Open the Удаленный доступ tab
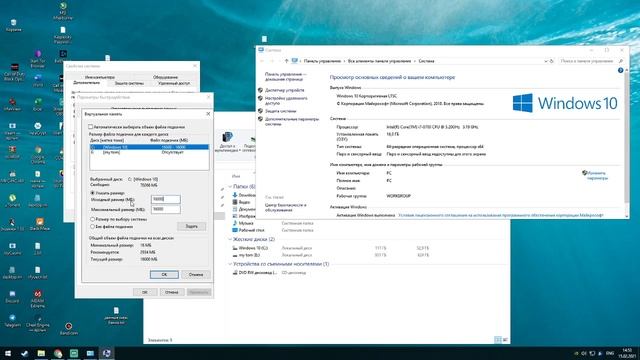Viewport: 640px width, 360px height. click(x=174, y=83)
